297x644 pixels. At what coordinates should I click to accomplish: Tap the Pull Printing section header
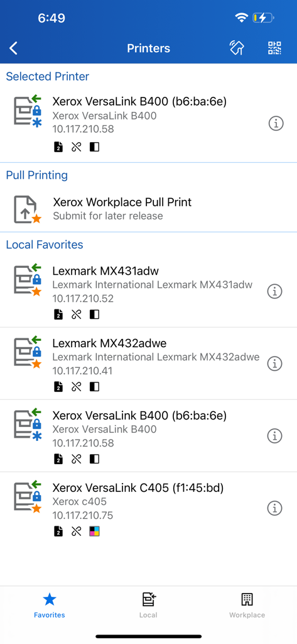tap(37, 175)
